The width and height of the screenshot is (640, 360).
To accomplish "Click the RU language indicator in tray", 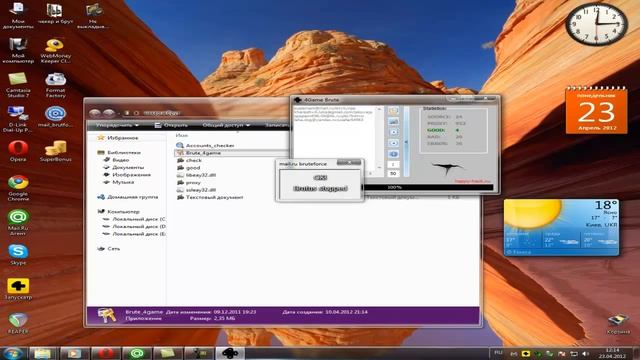I will point(498,353).
